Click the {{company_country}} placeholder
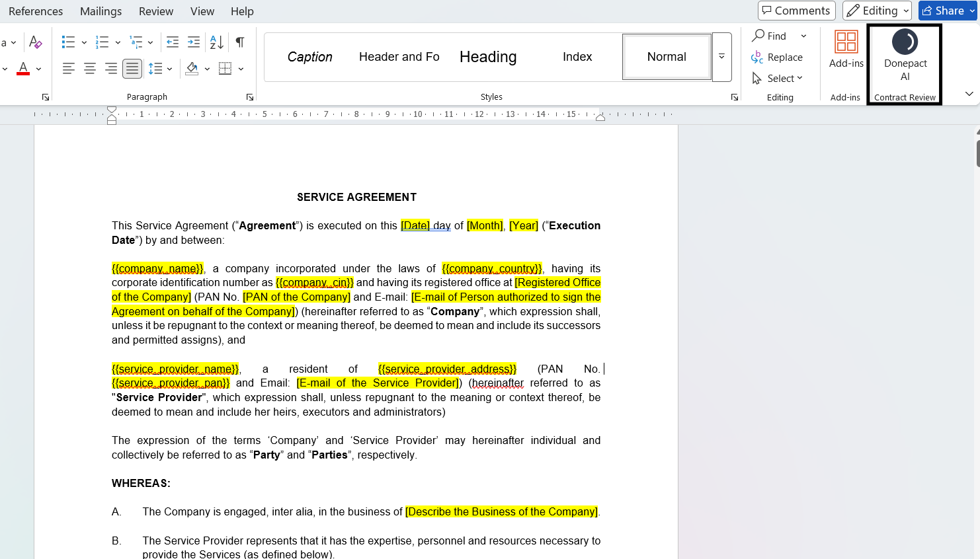The width and height of the screenshot is (980, 559). (492, 268)
